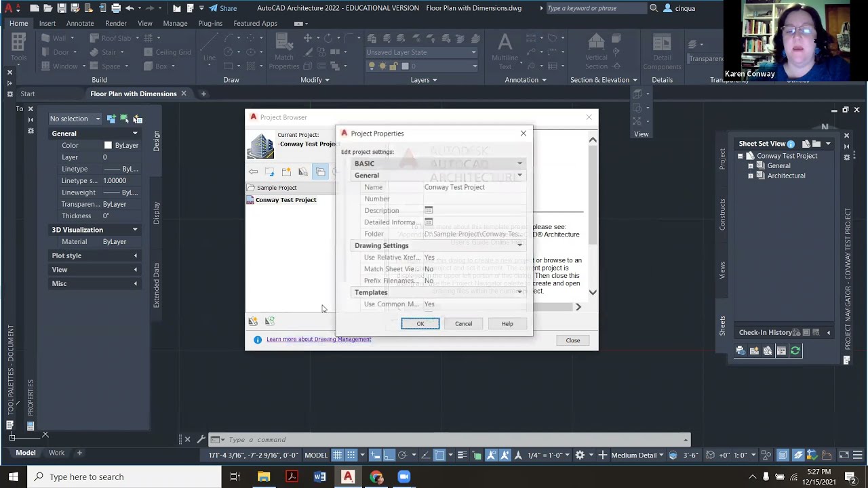Viewport: 868px width, 488px height.
Task: Edit the project Name field
Action: pos(474,187)
